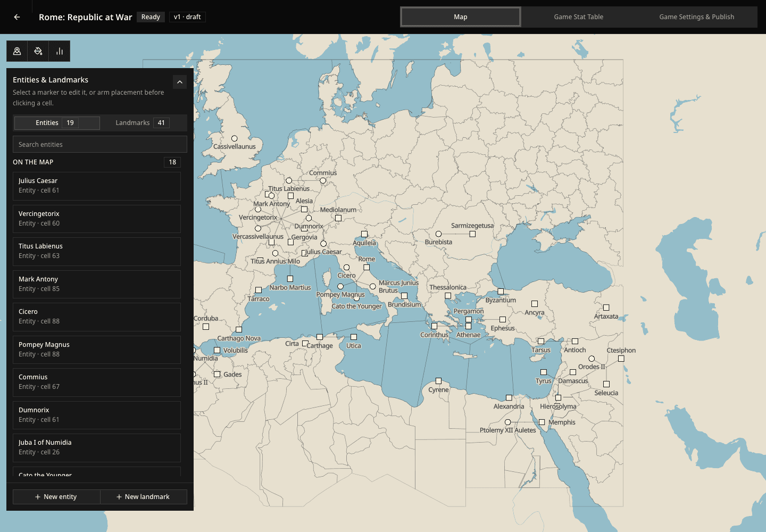Click the Damascus square landmark marker
The image size is (766, 532).
tap(573, 372)
